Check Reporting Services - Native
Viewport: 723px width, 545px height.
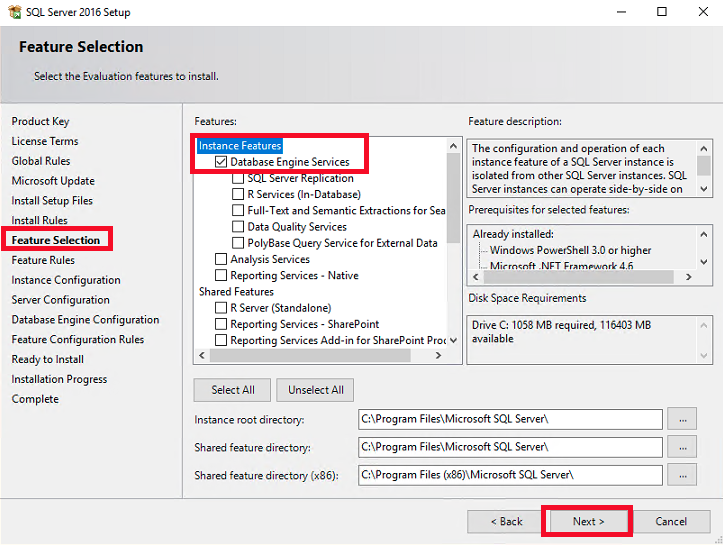(221, 275)
